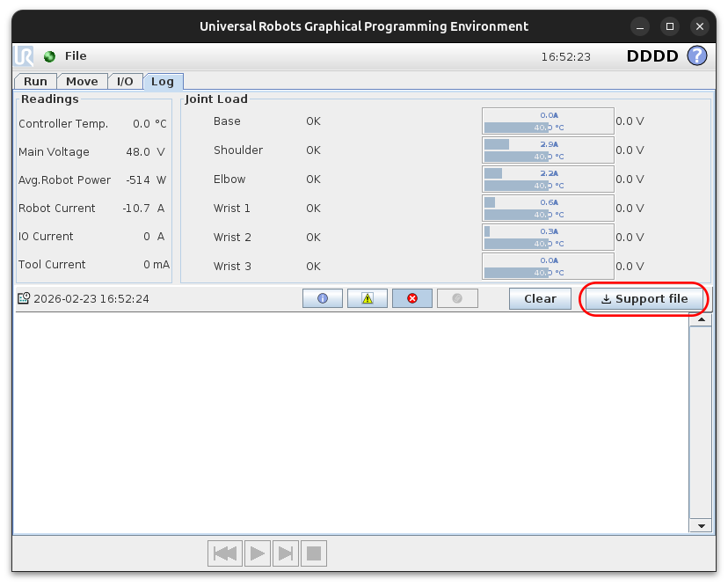The height and width of the screenshot is (586, 728).
Task: Click inside the empty log message area
Action: 351,423
